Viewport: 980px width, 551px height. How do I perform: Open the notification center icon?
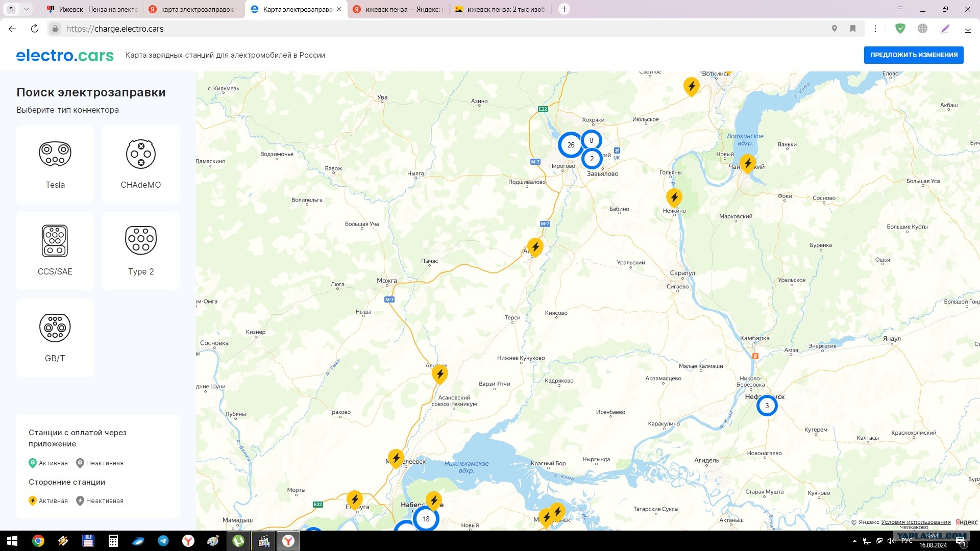(961, 541)
